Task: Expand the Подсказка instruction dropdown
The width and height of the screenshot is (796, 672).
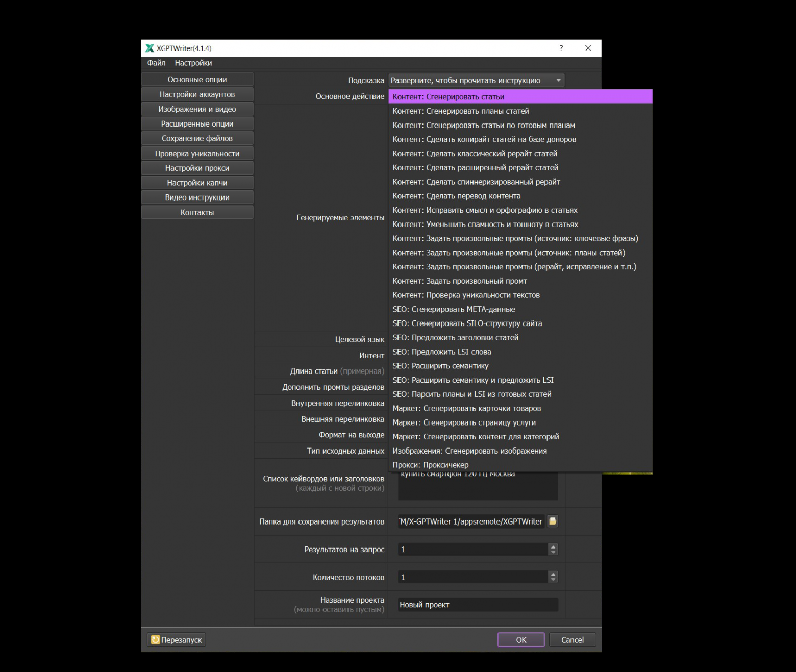Action: 558,80
